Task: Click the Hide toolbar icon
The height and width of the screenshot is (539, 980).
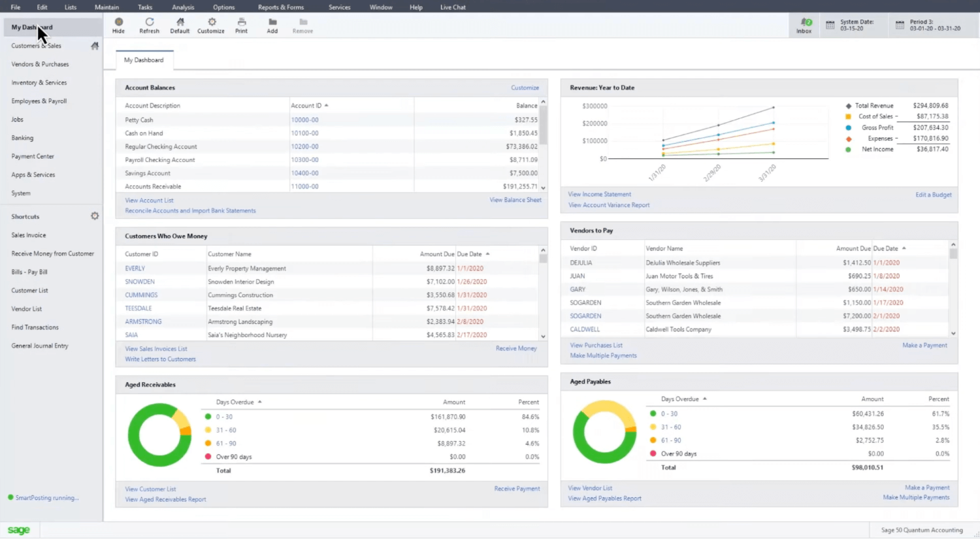Action: 118,22
